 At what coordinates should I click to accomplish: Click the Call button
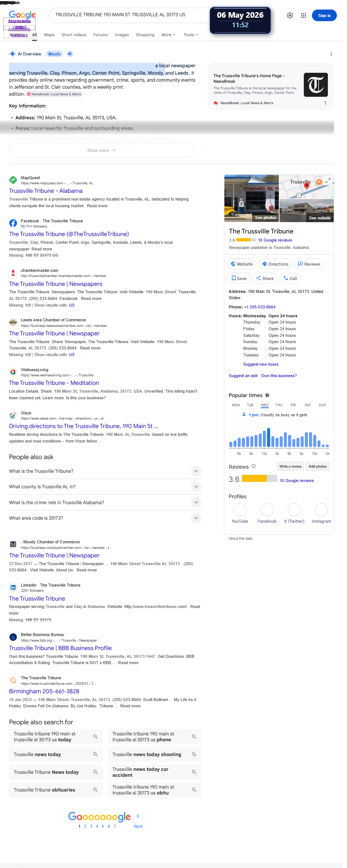point(290,278)
